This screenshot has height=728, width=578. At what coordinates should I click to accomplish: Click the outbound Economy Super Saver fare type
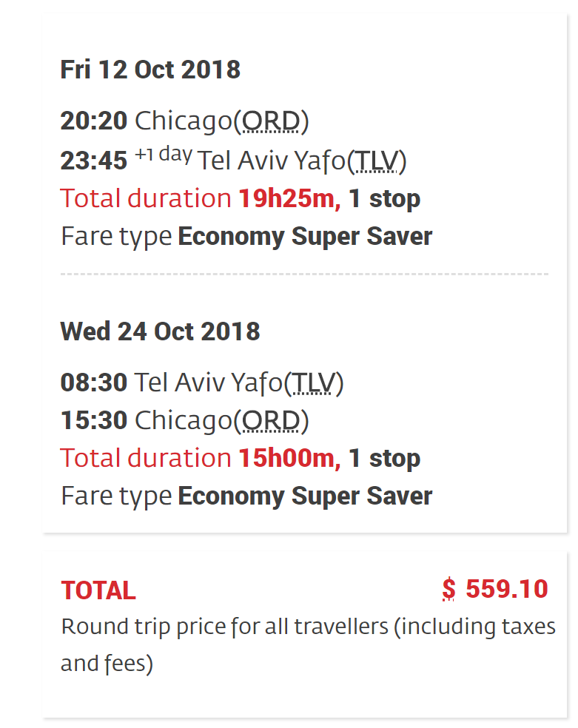305,237
